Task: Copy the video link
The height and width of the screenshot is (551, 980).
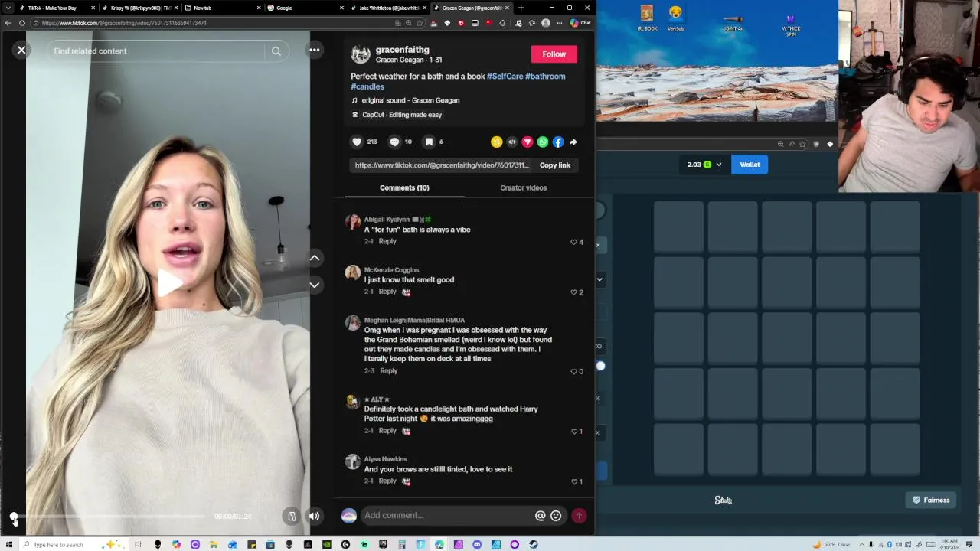Action: 555,165
